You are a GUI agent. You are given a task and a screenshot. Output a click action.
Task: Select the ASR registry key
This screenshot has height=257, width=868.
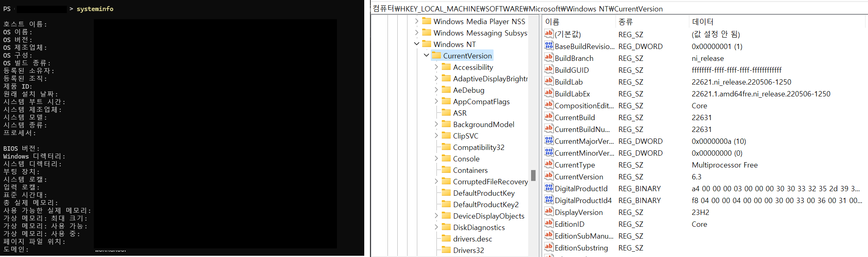click(460, 113)
